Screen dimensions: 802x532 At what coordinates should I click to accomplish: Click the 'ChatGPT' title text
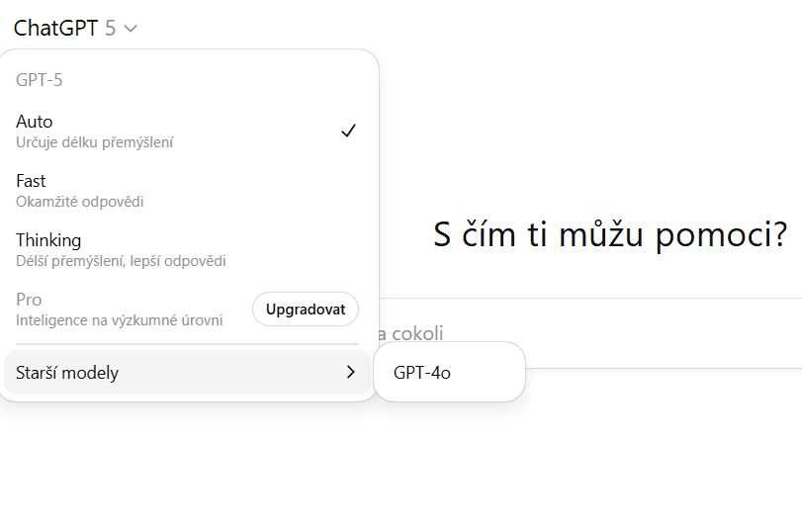55,28
